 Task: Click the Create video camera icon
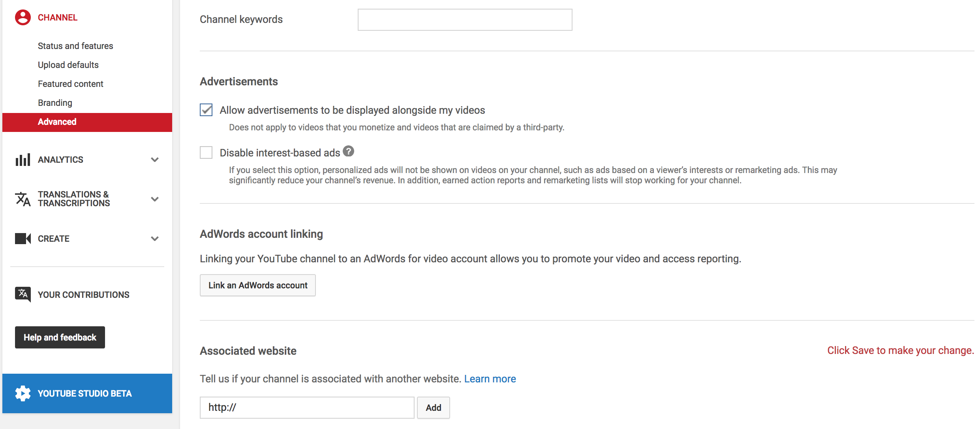point(23,239)
